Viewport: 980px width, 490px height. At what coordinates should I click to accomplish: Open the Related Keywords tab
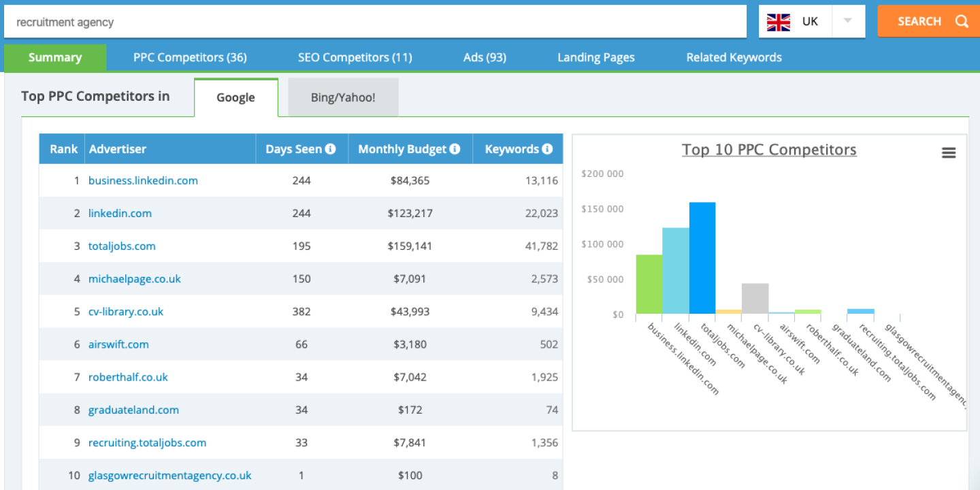coord(734,58)
